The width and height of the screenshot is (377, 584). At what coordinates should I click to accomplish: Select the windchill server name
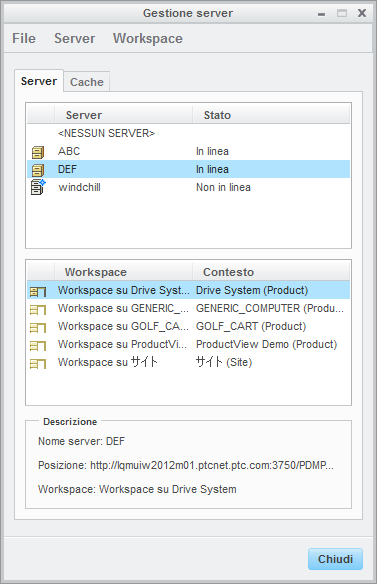tap(79, 187)
